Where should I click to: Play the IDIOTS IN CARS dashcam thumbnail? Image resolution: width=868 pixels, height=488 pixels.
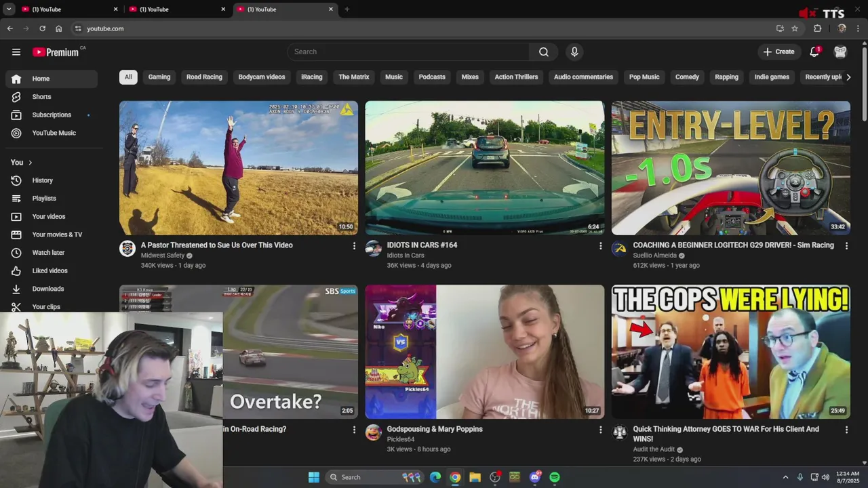click(485, 168)
